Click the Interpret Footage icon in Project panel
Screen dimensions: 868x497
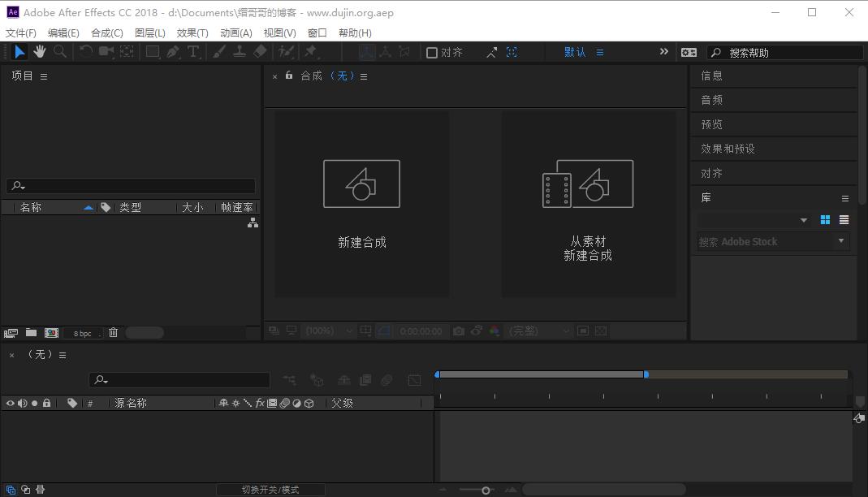click(x=11, y=333)
